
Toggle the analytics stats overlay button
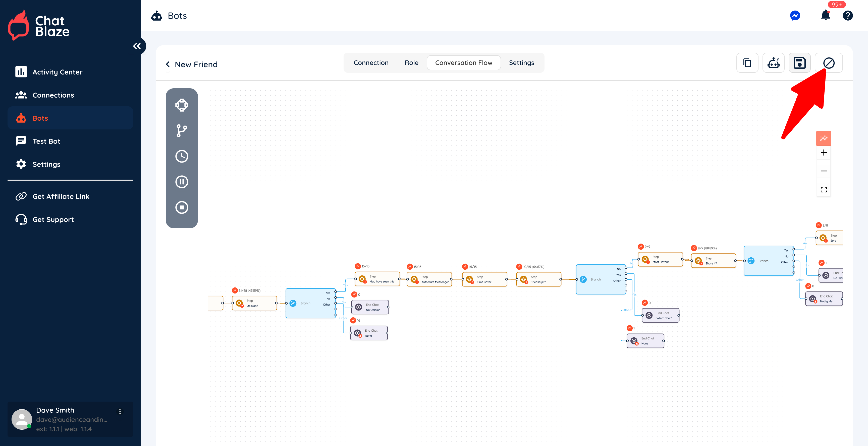(x=824, y=138)
